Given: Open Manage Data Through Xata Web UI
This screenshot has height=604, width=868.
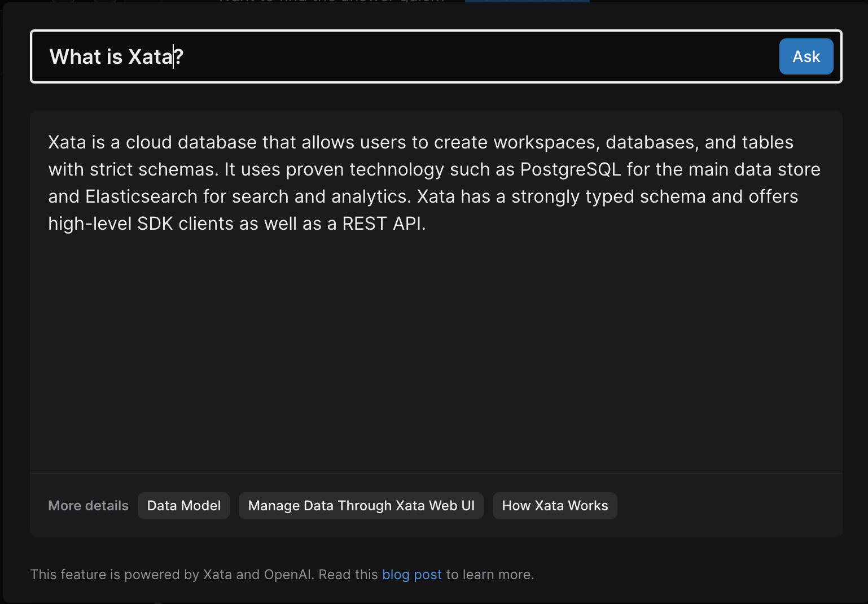Looking at the screenshot, I should pos(361,506).
